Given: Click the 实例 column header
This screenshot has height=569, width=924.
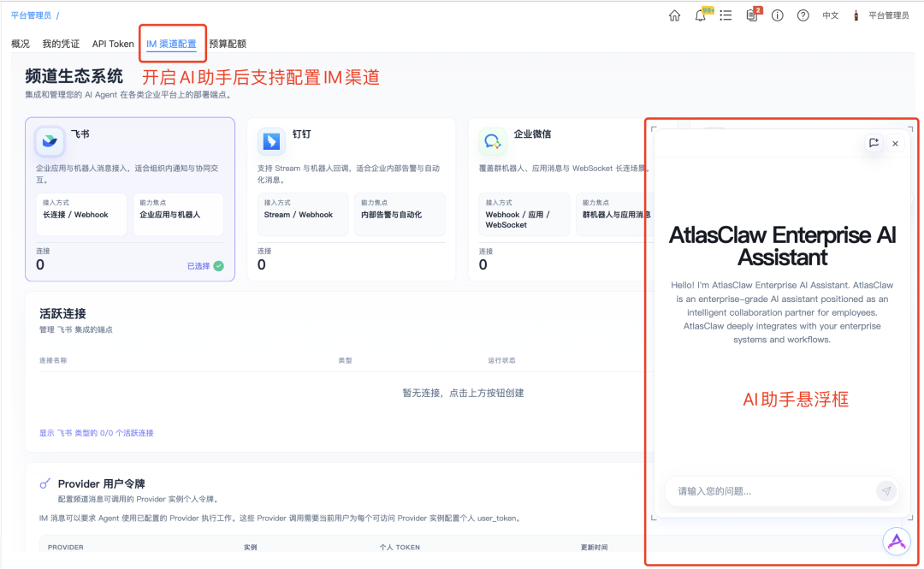Looking at the screenshot, I should click(251, 548).
